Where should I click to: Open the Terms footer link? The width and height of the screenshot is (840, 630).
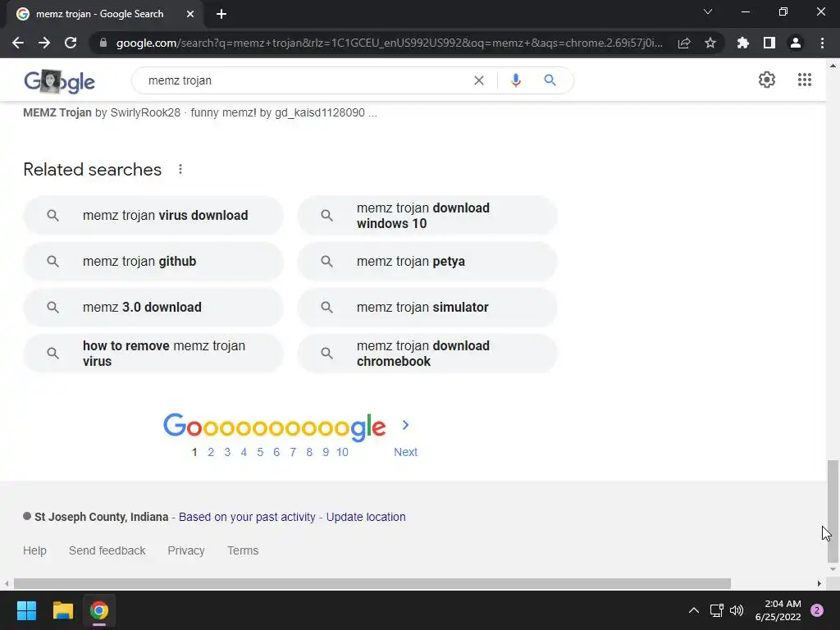243,550
